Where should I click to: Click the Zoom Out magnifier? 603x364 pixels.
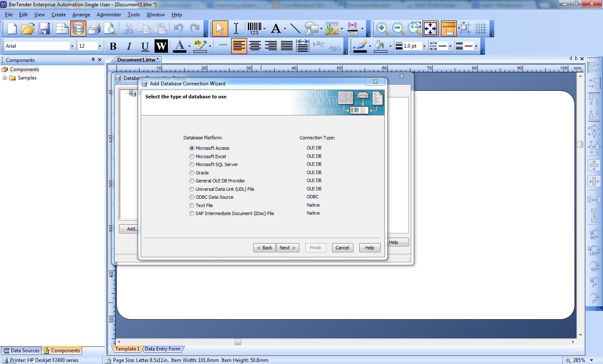pos(398,29)
